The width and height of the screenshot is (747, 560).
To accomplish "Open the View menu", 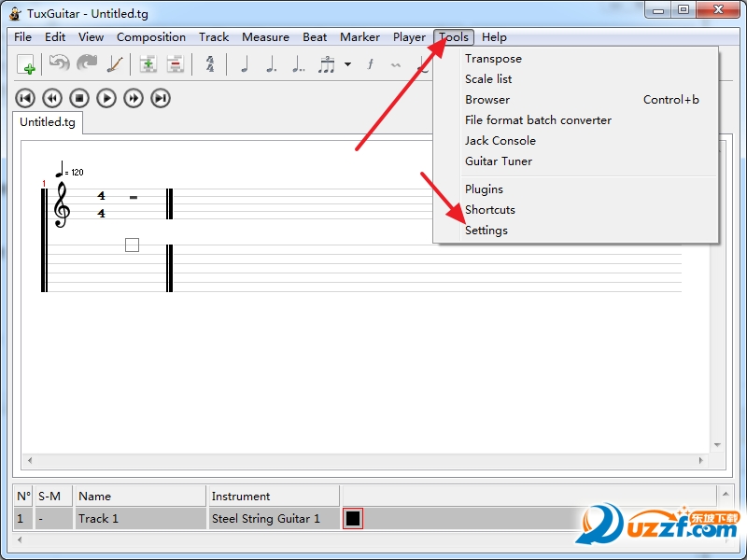I will tap(91, 37).
